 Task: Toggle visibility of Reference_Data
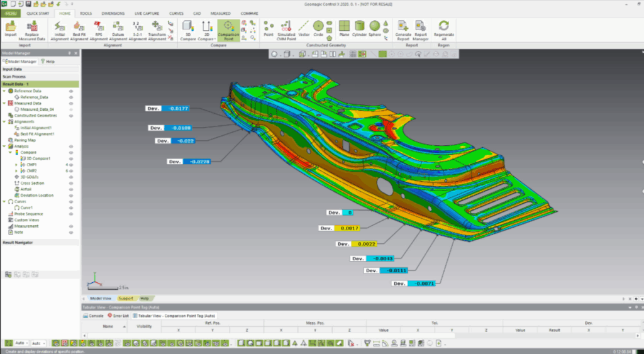click(x=71, y=97)
